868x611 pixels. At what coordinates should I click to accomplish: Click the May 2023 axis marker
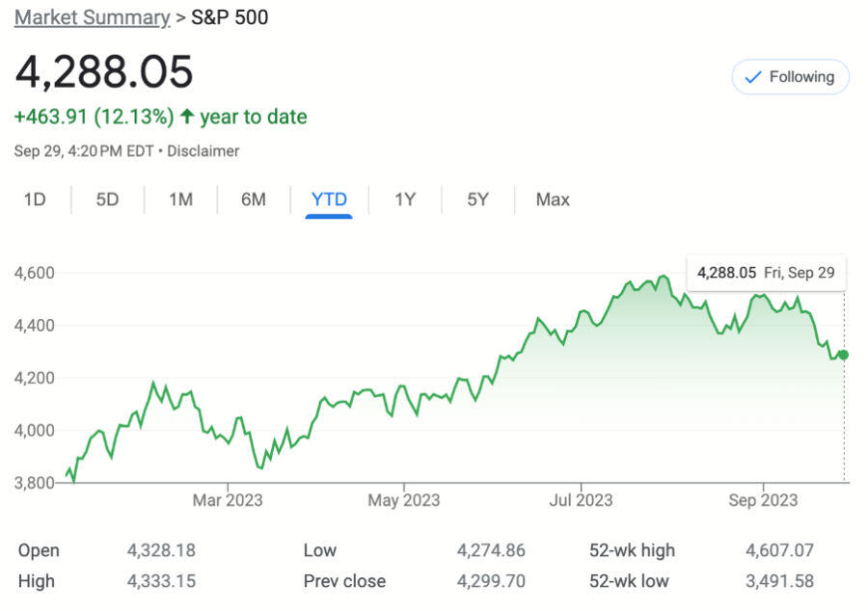pyautogui.click(x=403, y=500)
